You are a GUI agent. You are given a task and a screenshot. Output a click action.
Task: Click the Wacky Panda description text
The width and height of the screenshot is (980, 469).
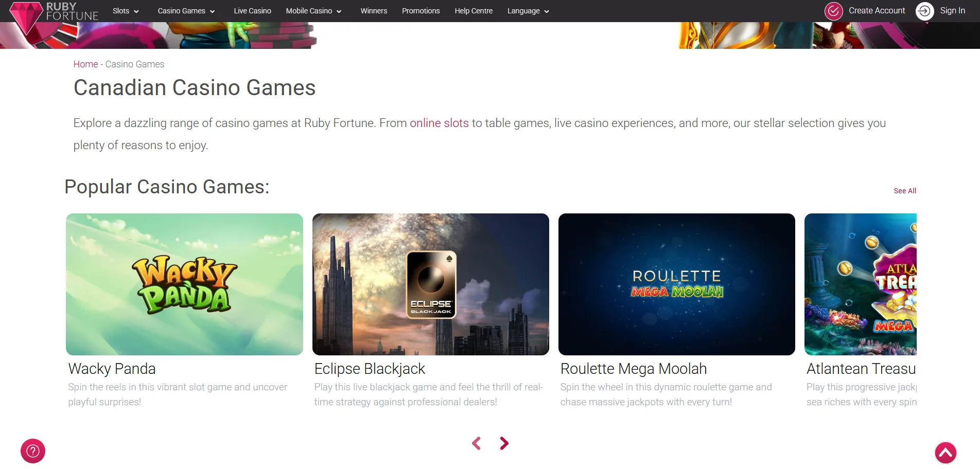(178, 394)
